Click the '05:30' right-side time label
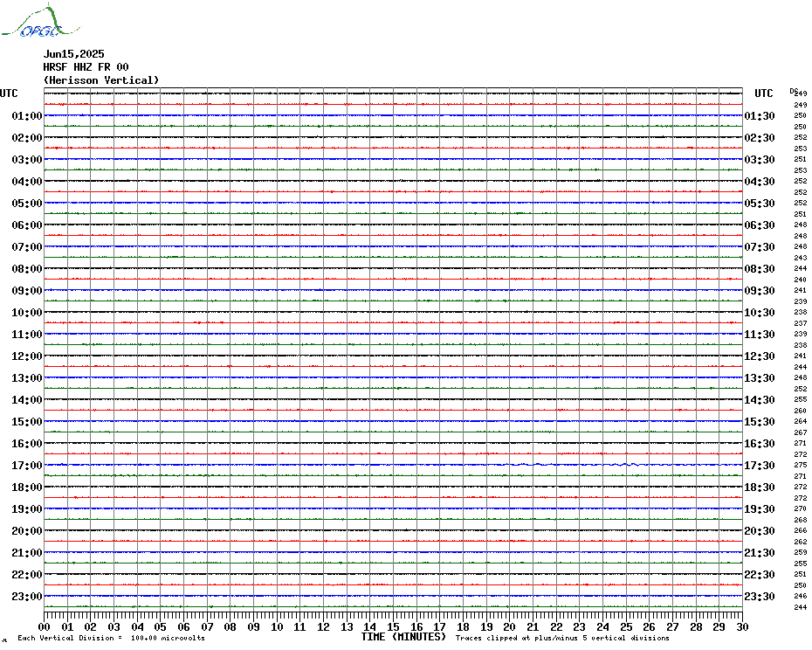Screen dimensions: 812x650 760,204
